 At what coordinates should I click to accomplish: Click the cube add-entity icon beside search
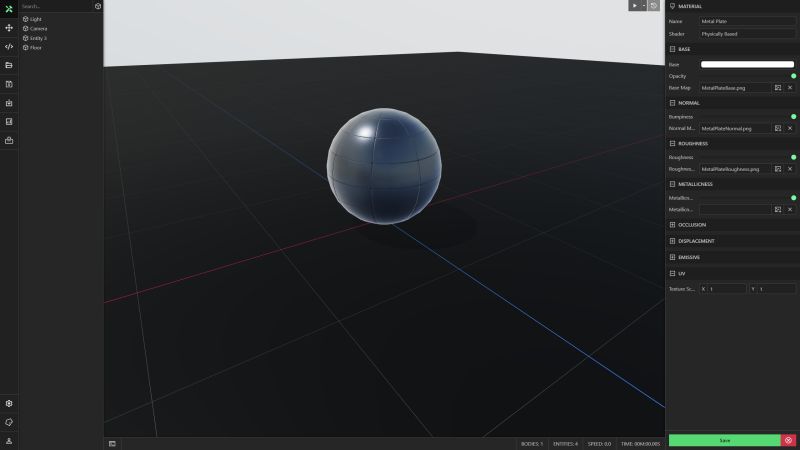click(x=98, y=6)
